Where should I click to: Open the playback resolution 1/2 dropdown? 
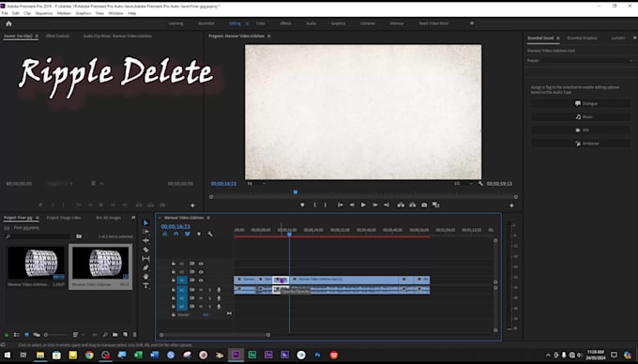click(463, 184)
